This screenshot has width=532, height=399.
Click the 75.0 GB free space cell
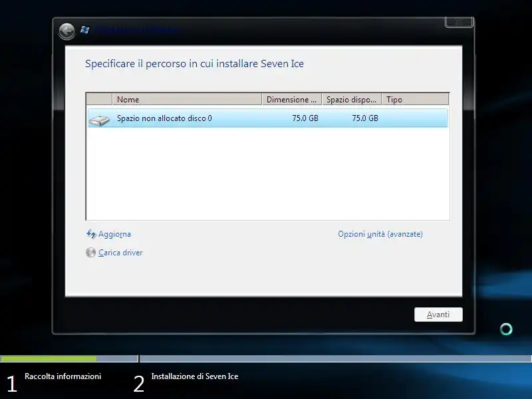tap(364, 118)
